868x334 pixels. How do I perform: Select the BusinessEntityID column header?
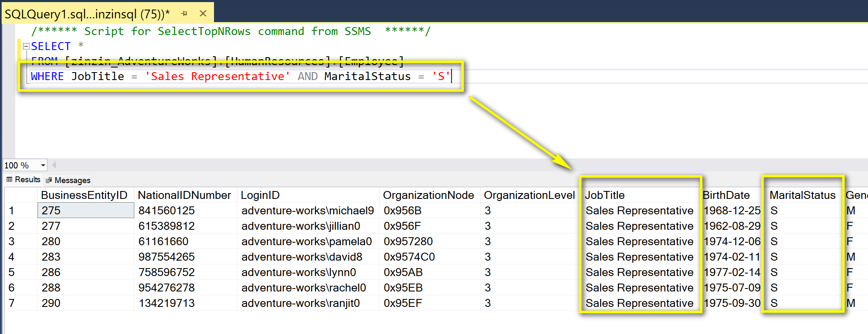coord(86,195)
